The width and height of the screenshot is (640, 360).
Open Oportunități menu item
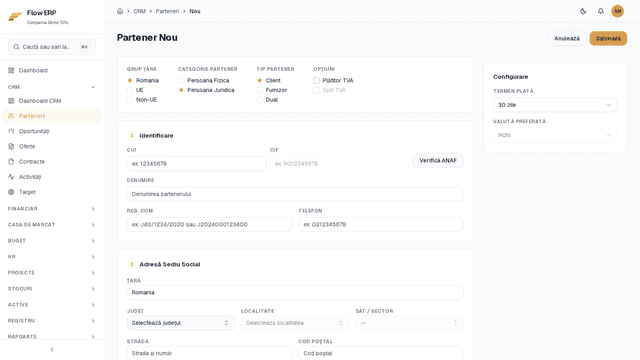click(x=52, y=131)
